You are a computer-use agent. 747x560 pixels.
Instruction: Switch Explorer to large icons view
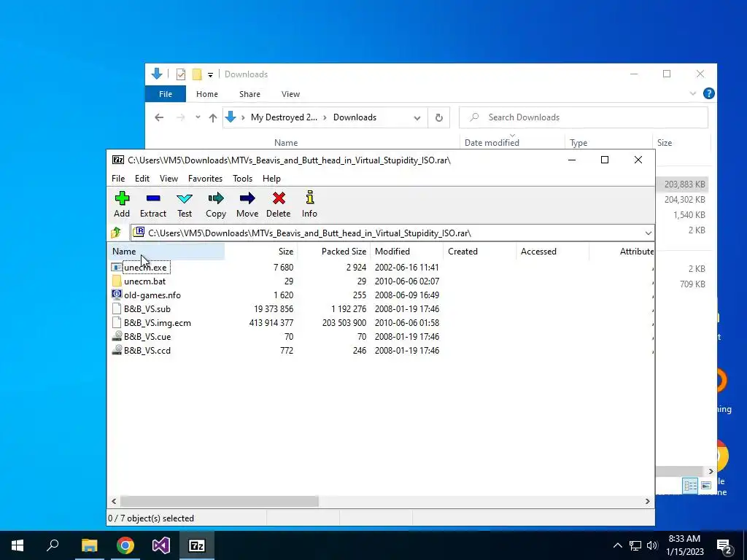(x=706, y=485)
